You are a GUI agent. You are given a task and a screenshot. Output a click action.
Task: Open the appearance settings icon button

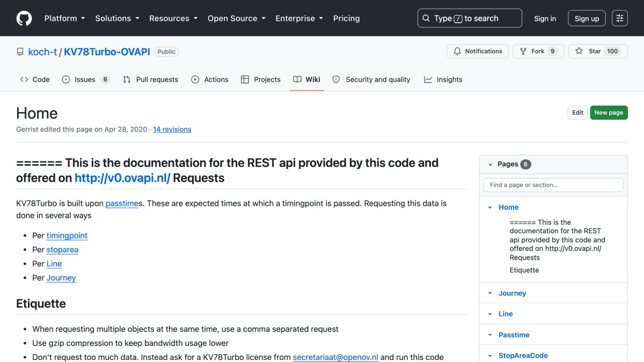click(x=620, y=18)
